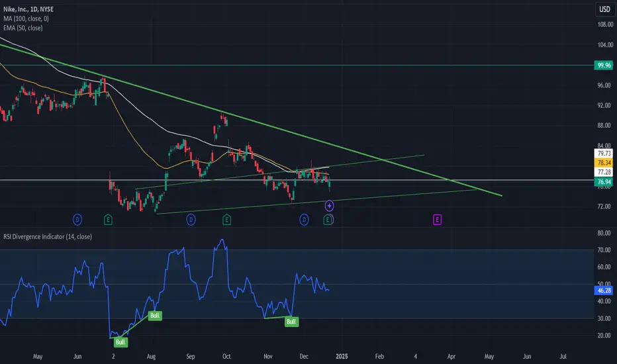The width and height of the screenshot is (617, 364).
Task: Click the 108.00 price axis value
Action: point(605,24)
